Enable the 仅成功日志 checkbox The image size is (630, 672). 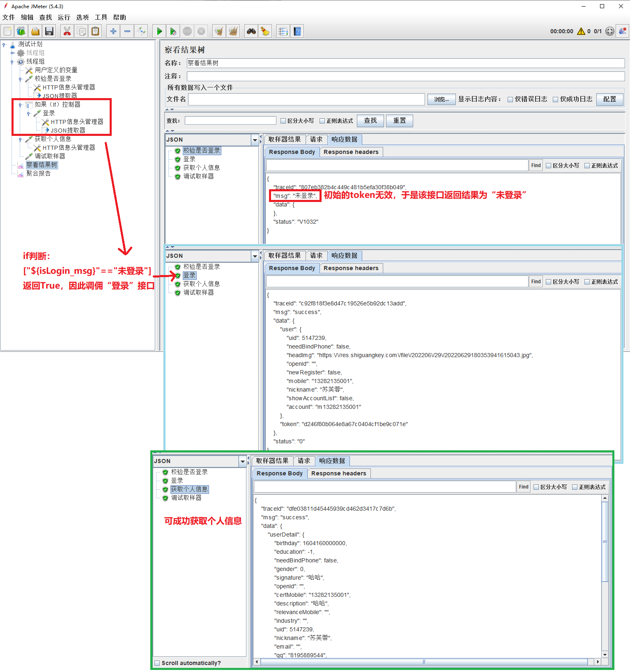(556, 99)
